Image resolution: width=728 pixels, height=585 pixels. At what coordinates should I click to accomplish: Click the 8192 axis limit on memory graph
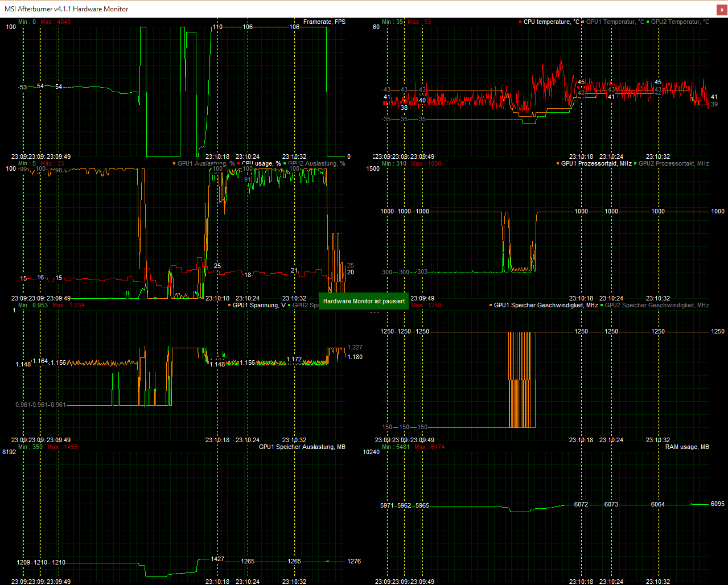9,452
